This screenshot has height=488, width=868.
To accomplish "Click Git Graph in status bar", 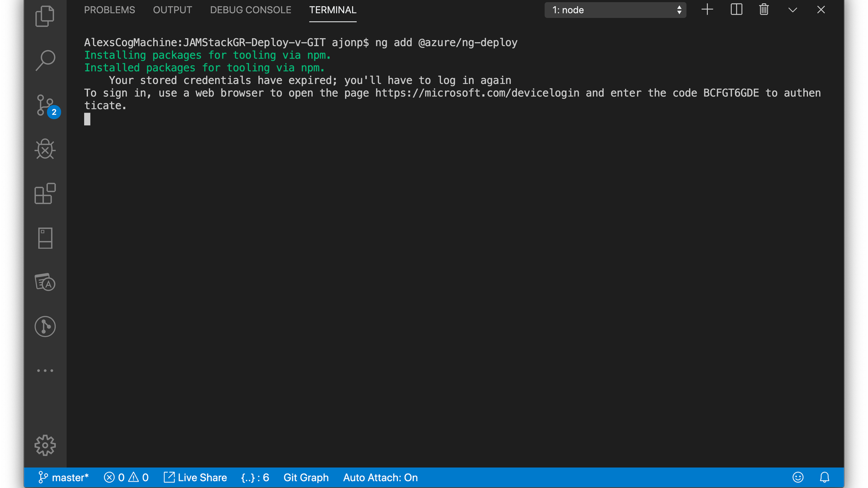I will (x=306, y=478).
